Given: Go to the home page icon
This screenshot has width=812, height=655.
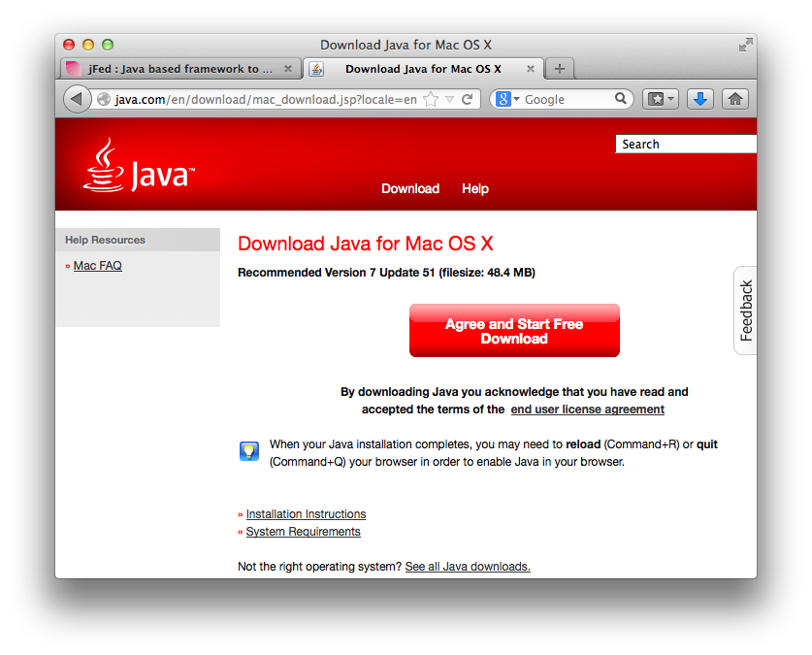Looking at the screenshot, I should [x=734, y=99].
